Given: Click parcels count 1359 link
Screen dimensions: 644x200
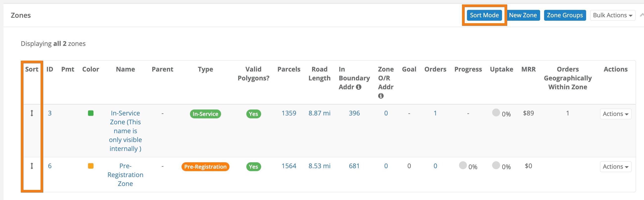Looking at the screenshot, I should [289, 113].
